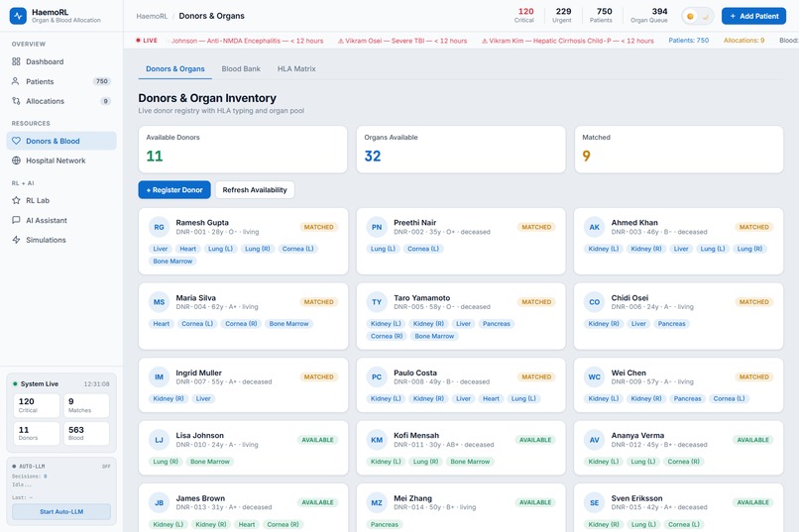Click MATCHED badge on Ahmed Khan's card
Image resolution: width=799 pixels, height=532 pixels.
coord(754,227)
